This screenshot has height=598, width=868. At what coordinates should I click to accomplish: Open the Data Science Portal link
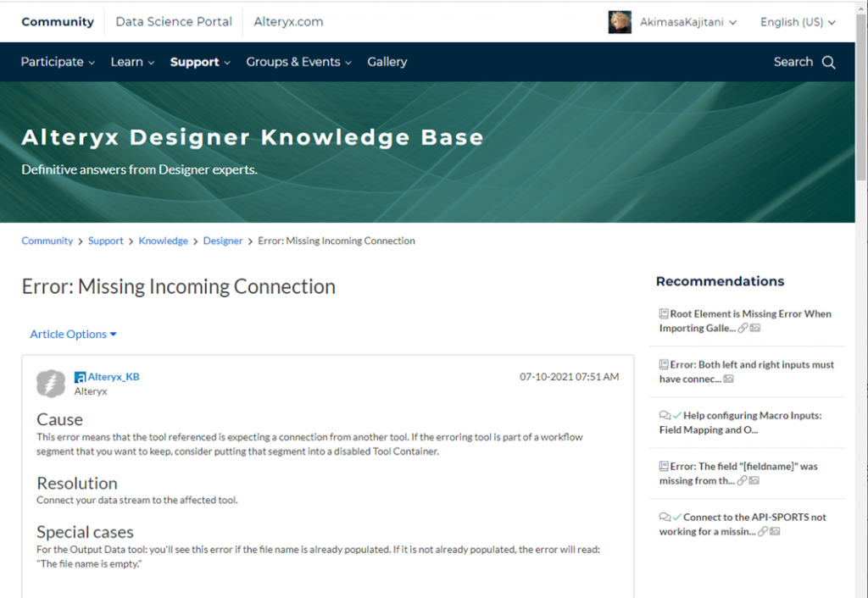tap(174, 22)
